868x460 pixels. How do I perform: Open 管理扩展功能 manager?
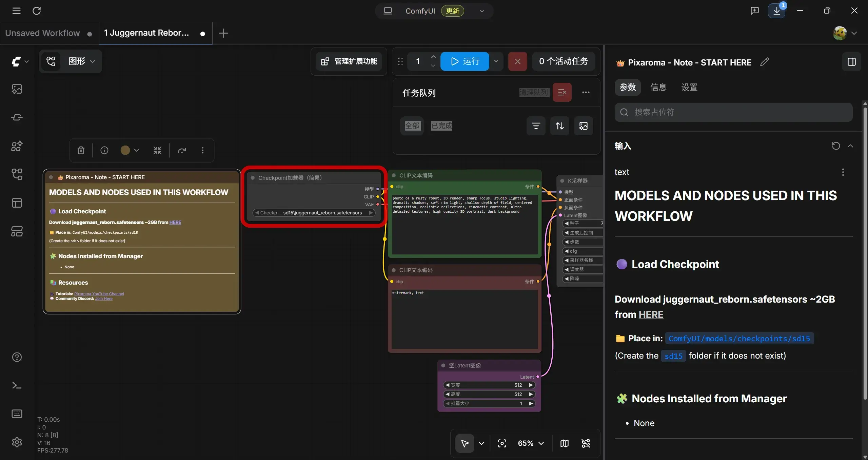pos(349,61)
